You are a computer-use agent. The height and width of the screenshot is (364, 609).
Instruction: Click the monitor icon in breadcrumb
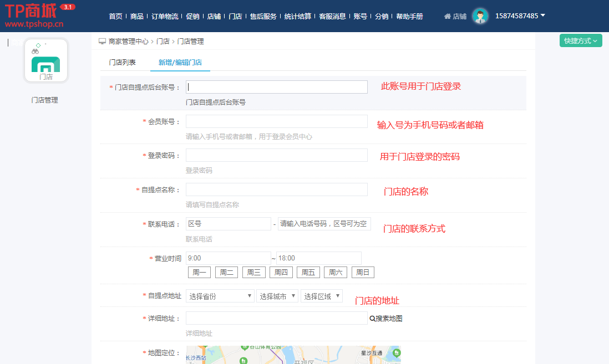pos(102,42)
